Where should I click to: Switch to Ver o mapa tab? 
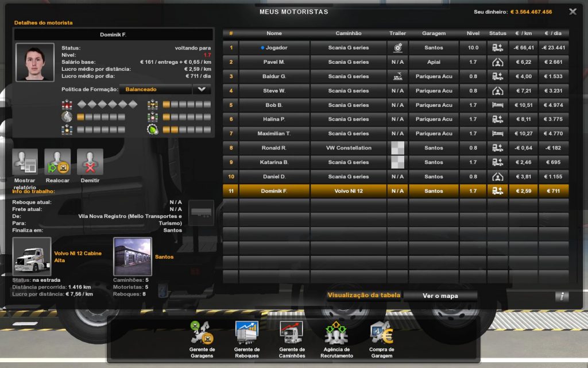point(440,296)
